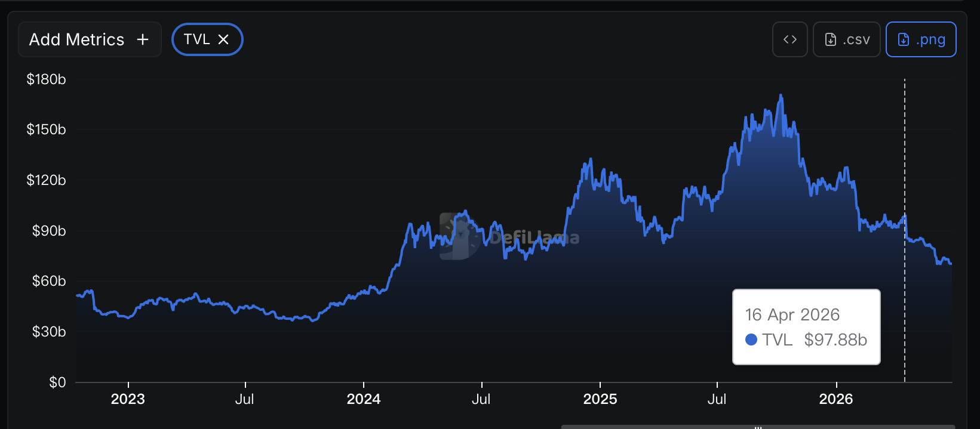Viewport: 980px width, 429px height.
Task: Click the Add Metrics button
Action: (90, 39)
